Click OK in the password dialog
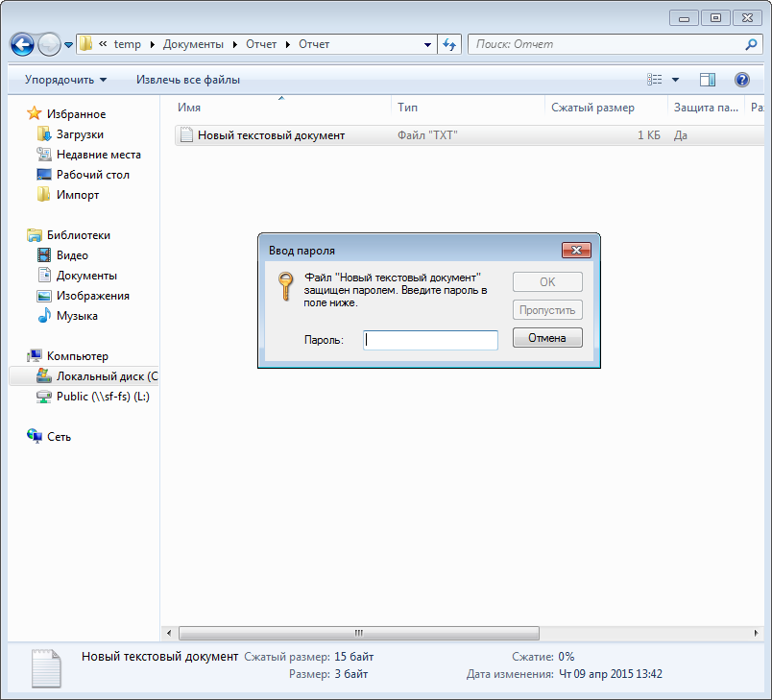 coord(547,282)
